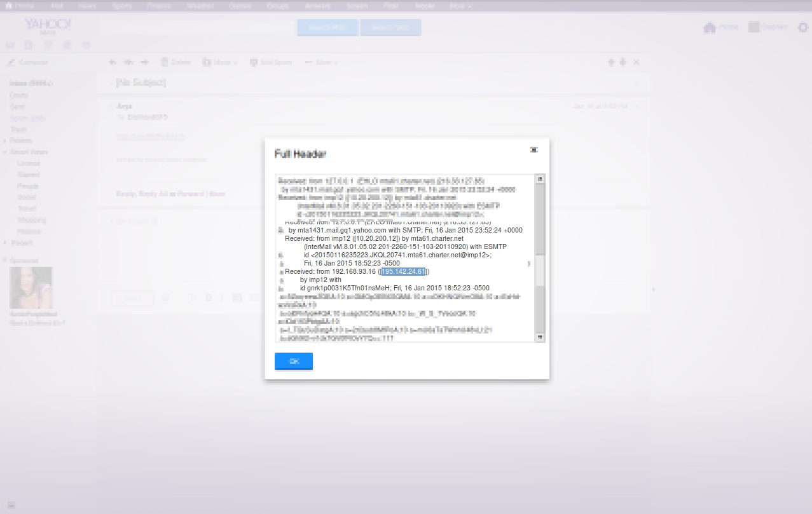Click the Reply All arrow icon in toolbar

(128, 62)
